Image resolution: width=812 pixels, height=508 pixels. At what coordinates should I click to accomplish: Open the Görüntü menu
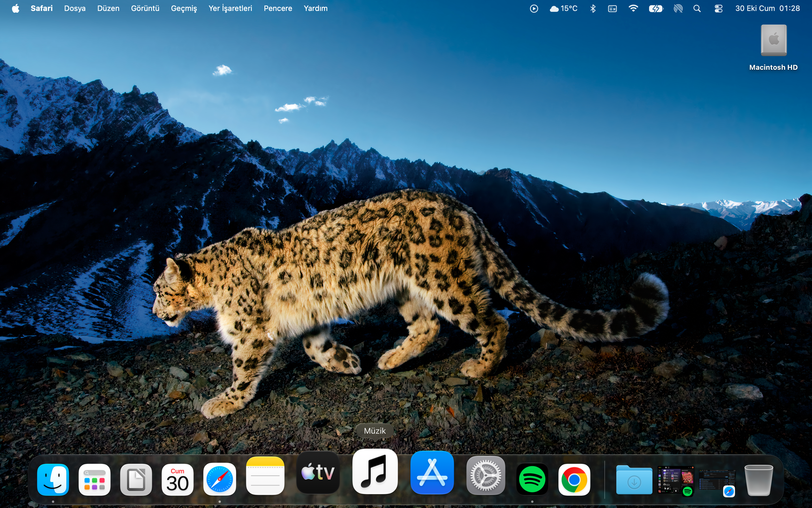pos(145,8)
